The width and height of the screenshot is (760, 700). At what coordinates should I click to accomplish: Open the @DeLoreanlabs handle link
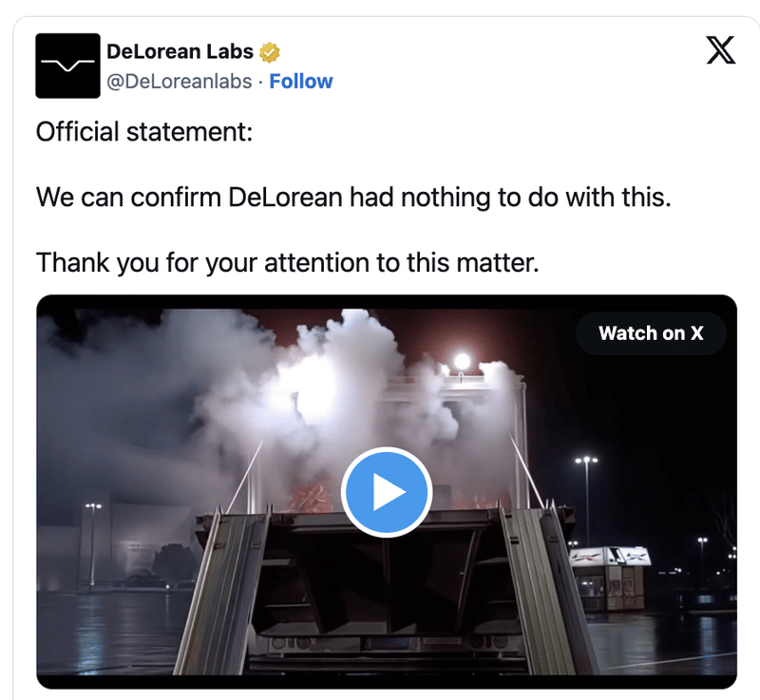(x=179, y=82)
